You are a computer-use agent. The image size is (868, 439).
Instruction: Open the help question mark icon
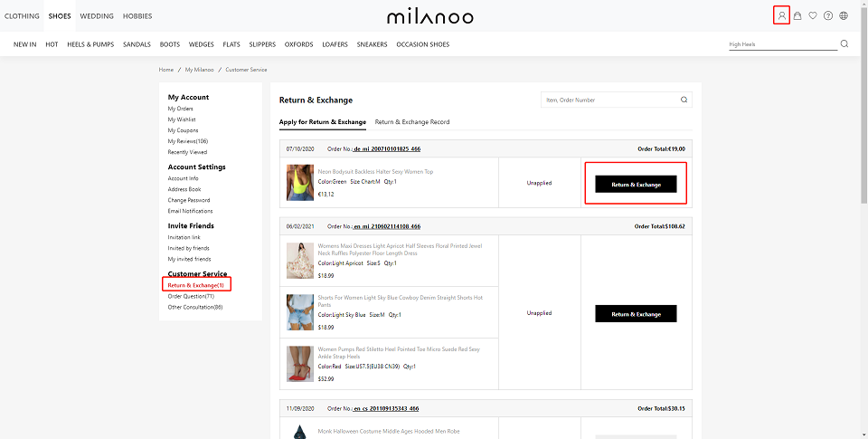(828, 15)
